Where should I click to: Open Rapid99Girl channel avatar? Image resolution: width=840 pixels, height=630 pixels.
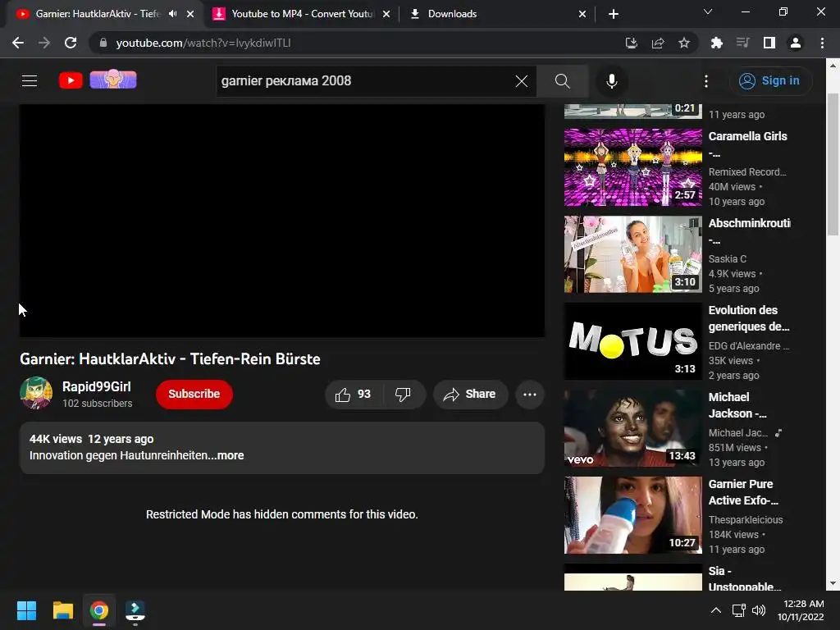pos(36,393)
